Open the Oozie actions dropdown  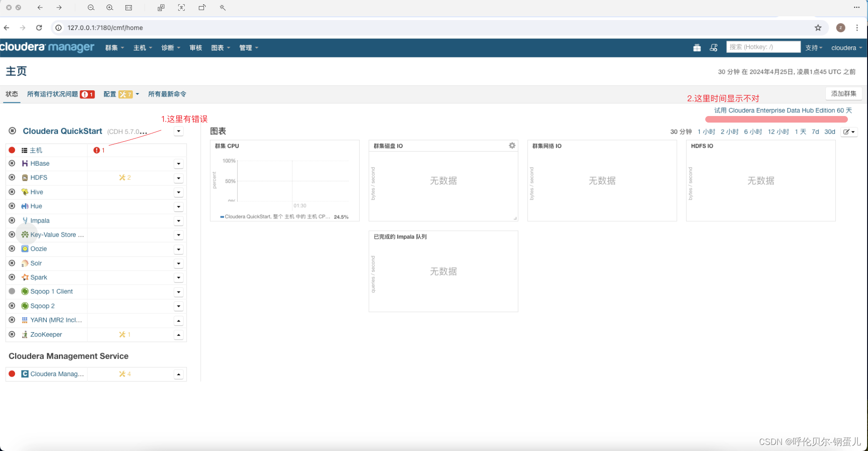pyautogui.click(x=179, y=249)
